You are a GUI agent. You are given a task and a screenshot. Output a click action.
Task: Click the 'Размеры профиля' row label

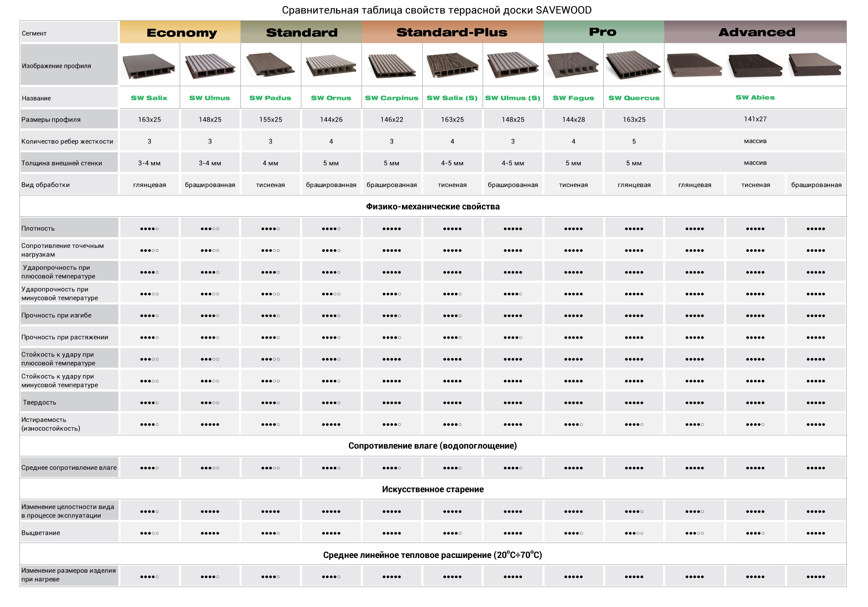(51, 120)
